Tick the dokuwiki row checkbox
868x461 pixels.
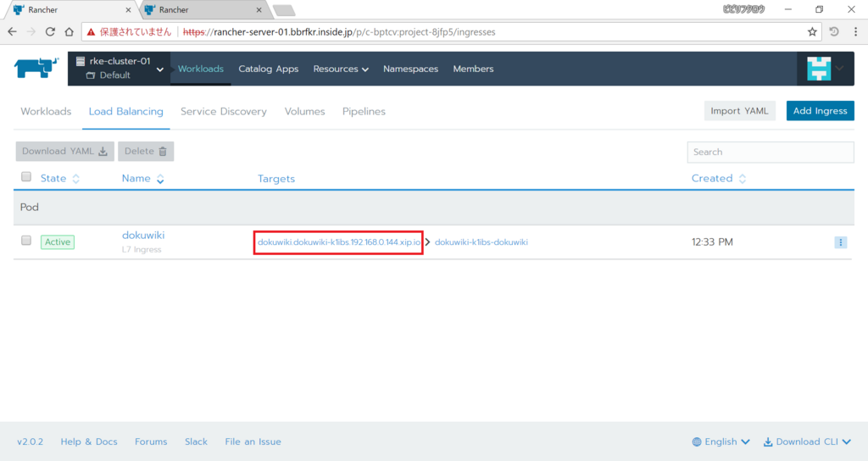26,240
